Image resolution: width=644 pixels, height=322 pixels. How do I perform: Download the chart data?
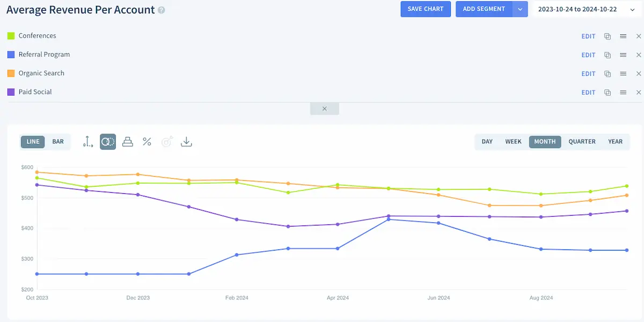(186, 142)
